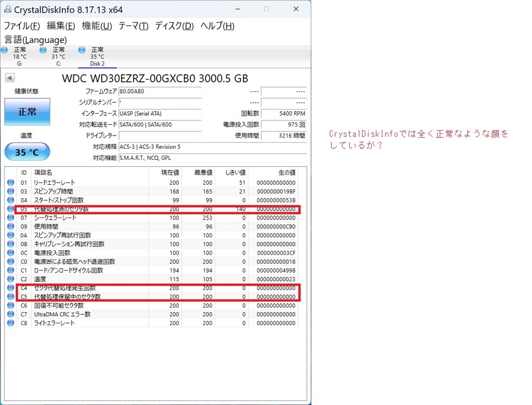Screen dimensions: 532x405
Task: Click raw value 0000000019BF in スピンアップ時間 row
Action: 276,191
